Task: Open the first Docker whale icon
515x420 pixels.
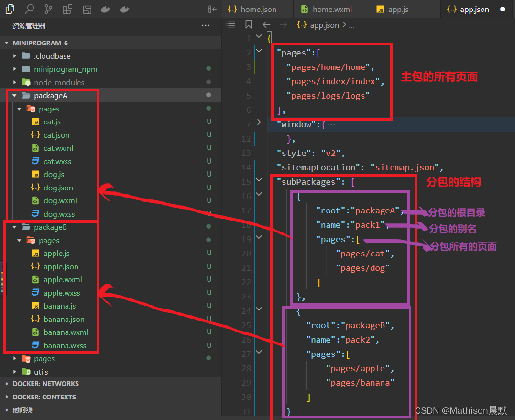Action: (x=105, y=9)
